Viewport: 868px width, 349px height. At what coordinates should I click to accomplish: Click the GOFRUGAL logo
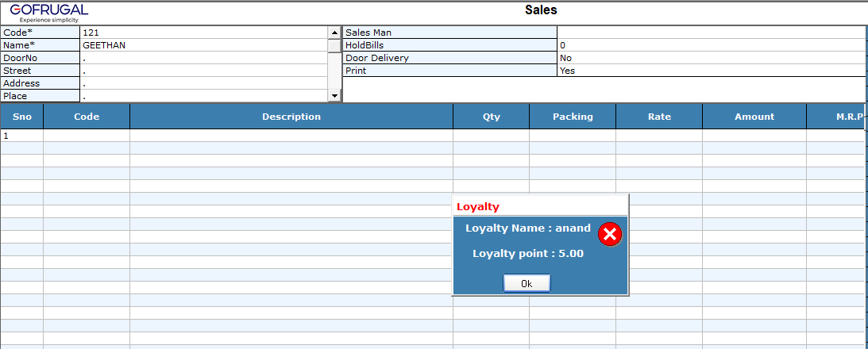(x=48, y=13)
